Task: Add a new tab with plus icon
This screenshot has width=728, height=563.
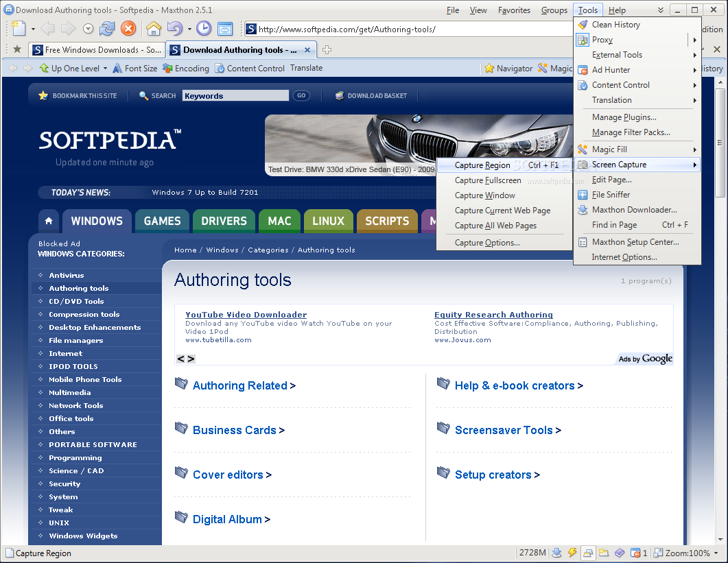Action: 327,49
